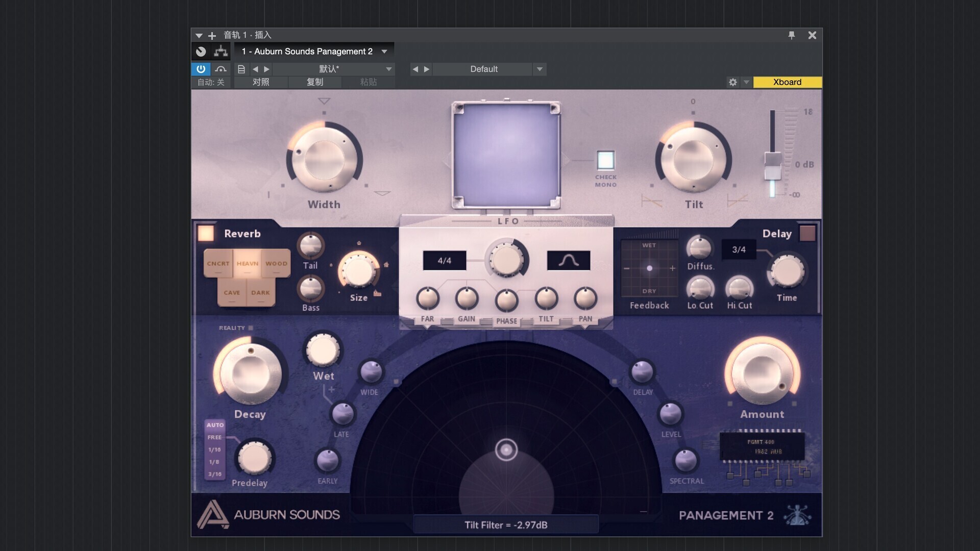Select FREE predelay sync mode

point(215,437)
